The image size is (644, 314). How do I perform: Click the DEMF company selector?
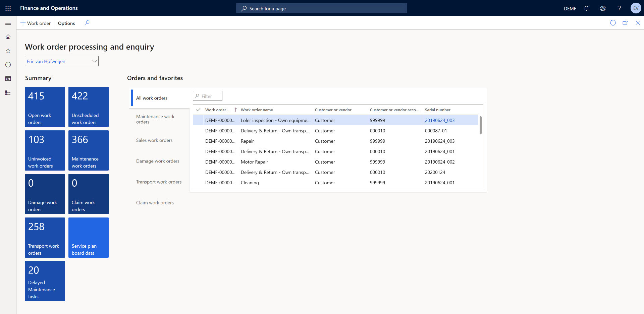tap(570, 8)
